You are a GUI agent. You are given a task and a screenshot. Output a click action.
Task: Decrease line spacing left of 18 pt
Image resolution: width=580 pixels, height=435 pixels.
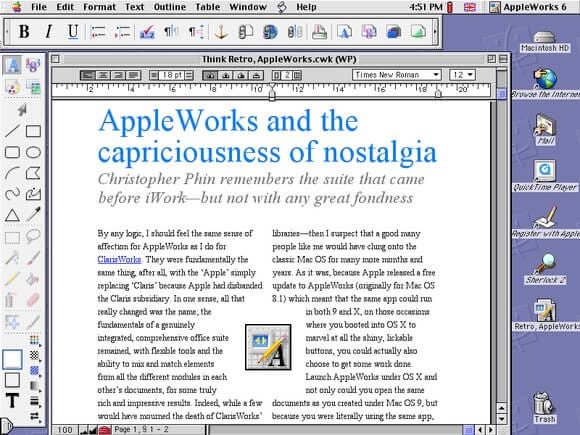[x=154, y=75]
